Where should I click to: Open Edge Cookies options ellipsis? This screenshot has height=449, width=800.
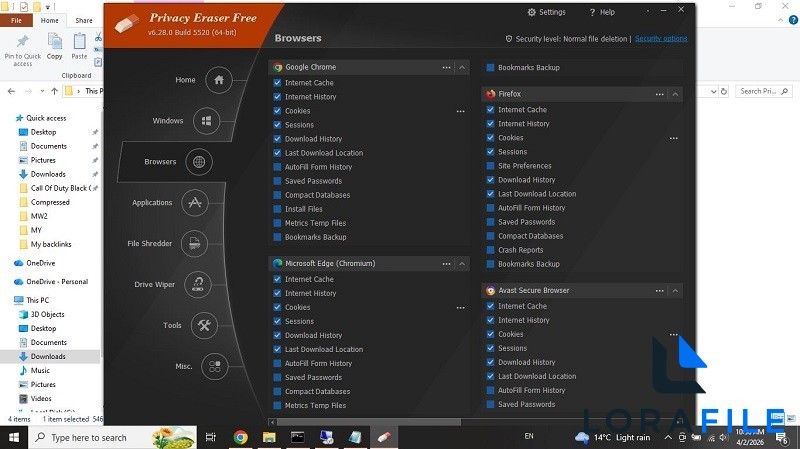pyautogui.click(x=460, y=308)
